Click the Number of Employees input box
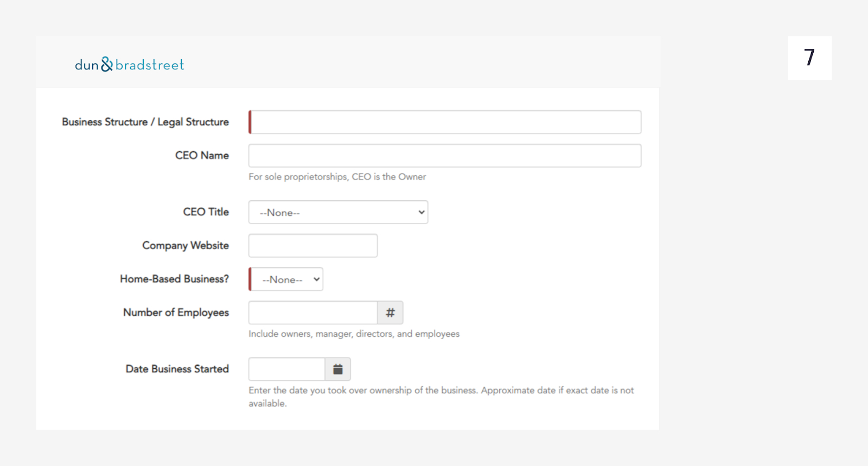Image resolution: width=868 pixels, height=466 pixels. click(313, 312)
